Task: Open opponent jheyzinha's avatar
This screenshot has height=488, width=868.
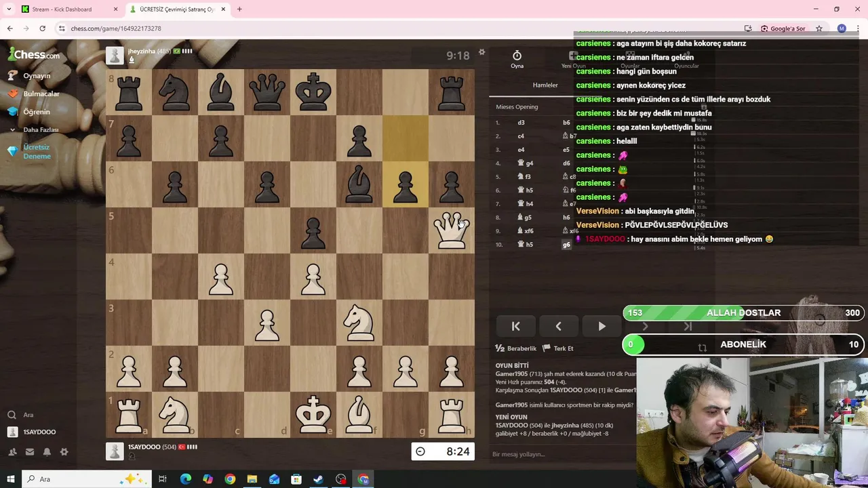Action: pos(115,56)
